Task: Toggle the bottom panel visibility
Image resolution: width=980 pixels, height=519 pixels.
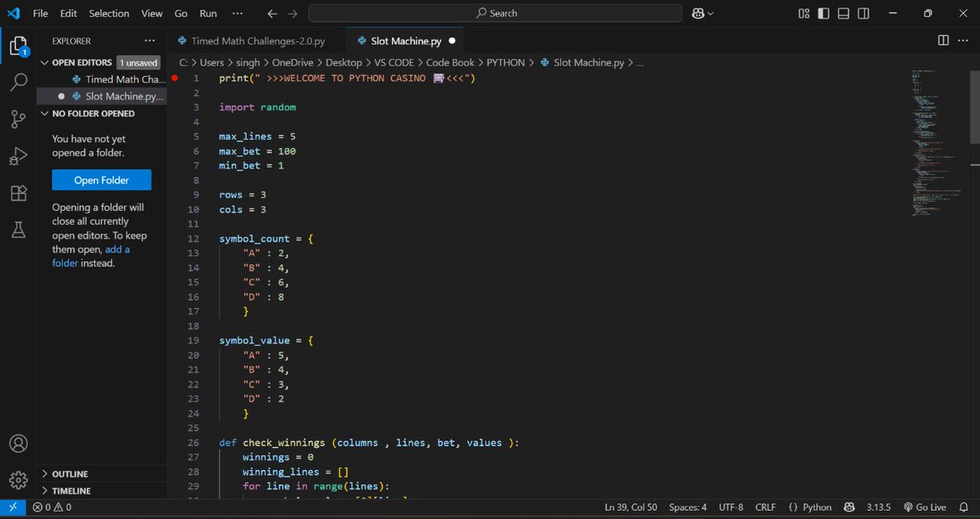Action: (844, 13)
